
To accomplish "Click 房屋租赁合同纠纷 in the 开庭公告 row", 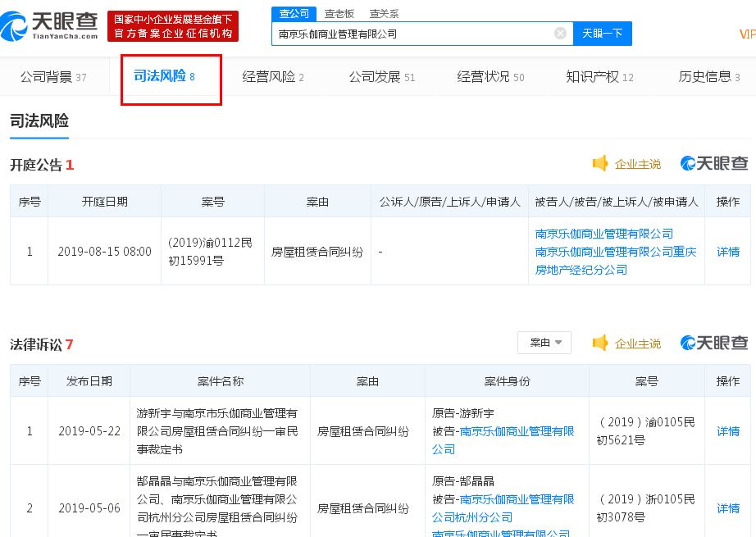I will (317, 253).
